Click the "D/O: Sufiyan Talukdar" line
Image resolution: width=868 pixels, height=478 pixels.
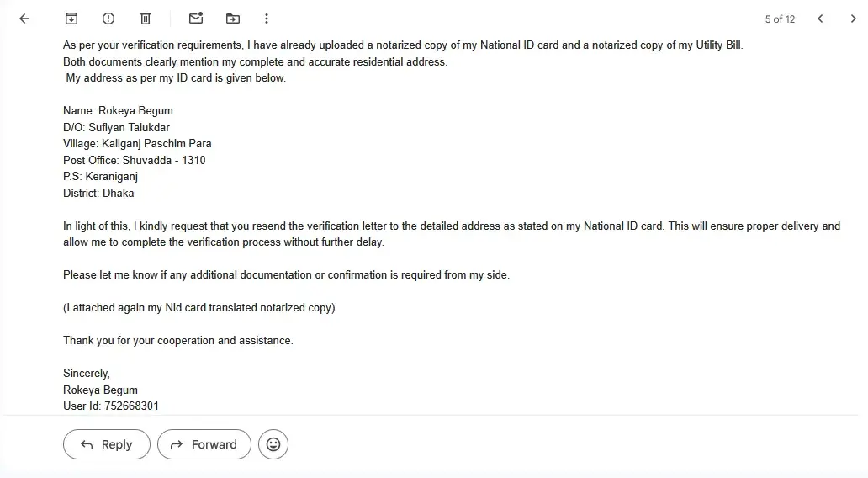point(116,127)
